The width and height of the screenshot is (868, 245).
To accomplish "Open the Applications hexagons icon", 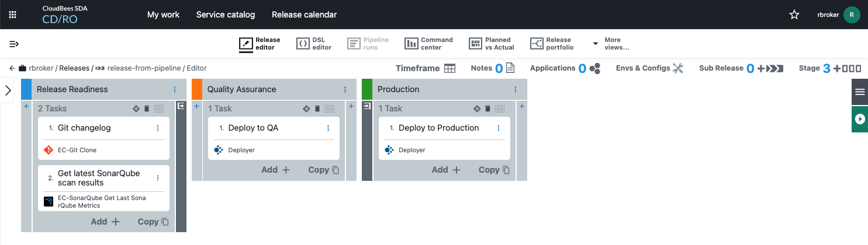I will (x=595, y=68).
